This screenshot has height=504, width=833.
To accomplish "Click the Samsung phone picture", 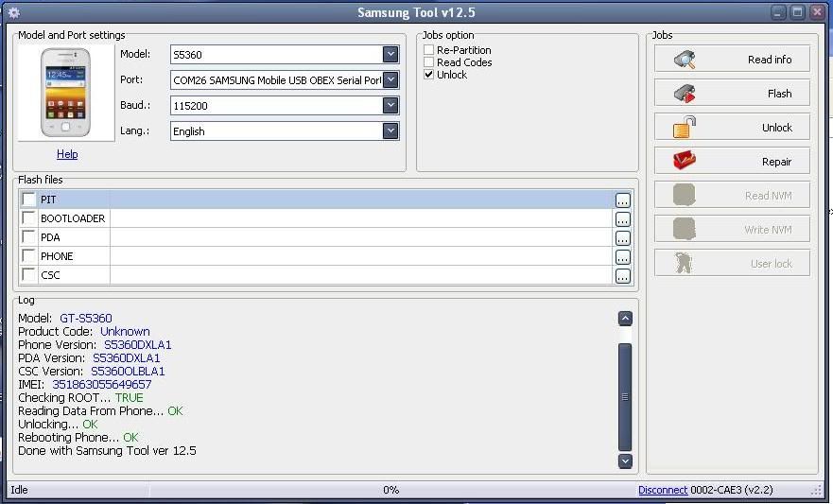I will (x=65, y=93).
